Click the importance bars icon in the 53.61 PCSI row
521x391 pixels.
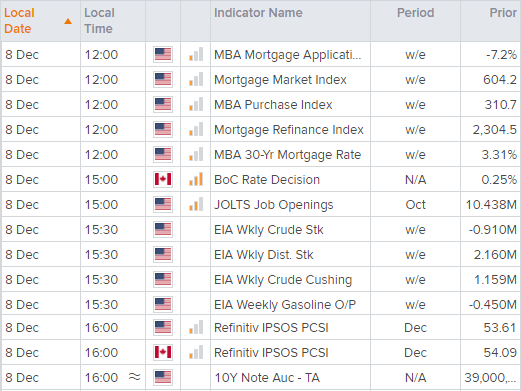[196, 327]
